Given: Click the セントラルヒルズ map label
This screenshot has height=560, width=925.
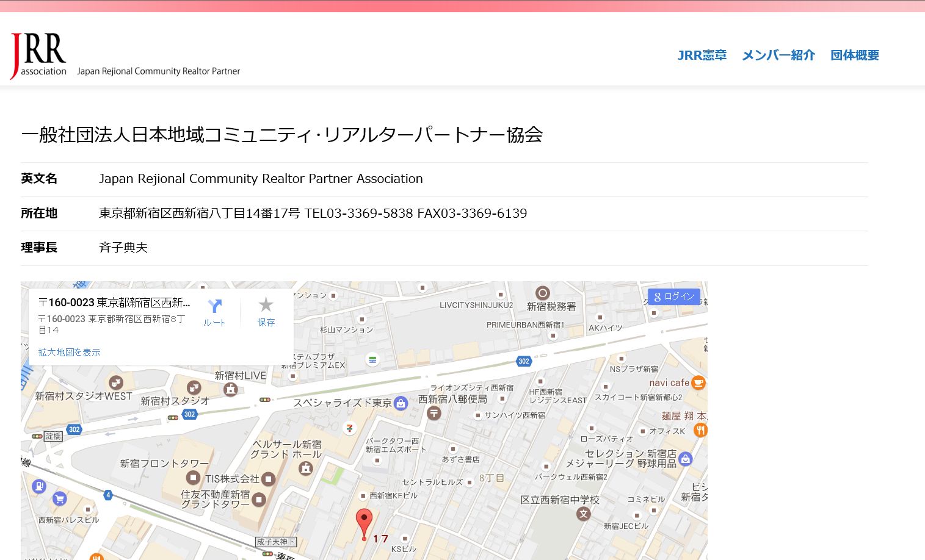Looking at the screenshot, I should click(x=432, y=482).
